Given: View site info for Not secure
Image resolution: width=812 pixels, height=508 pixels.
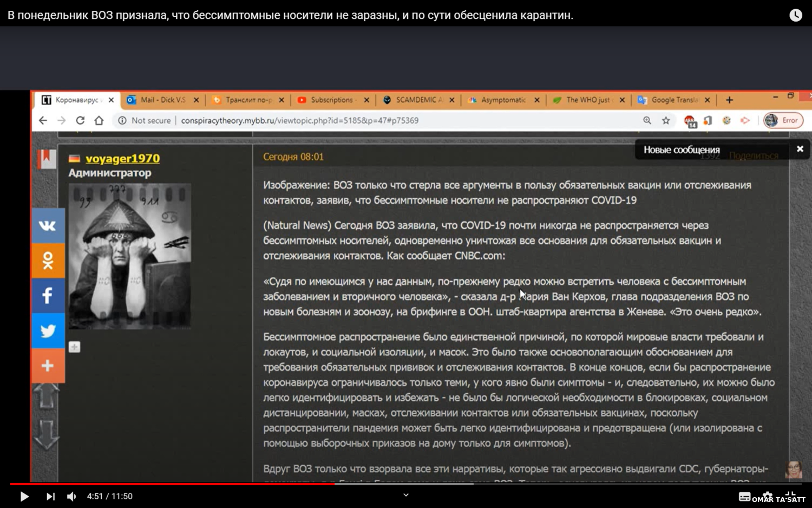Looking at the screenshot, I should pyautogui.click(x=145, y=120).
